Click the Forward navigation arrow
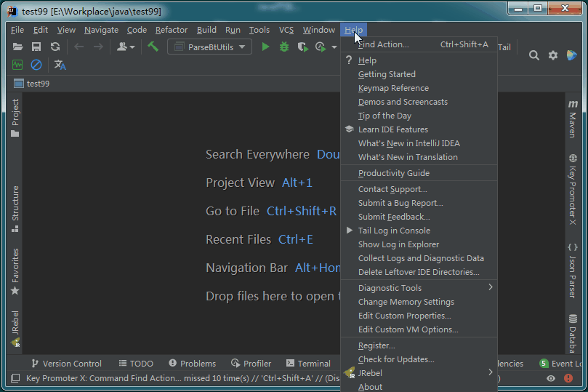The width and height of the screenshot is (588, 392). pos(98,47)
